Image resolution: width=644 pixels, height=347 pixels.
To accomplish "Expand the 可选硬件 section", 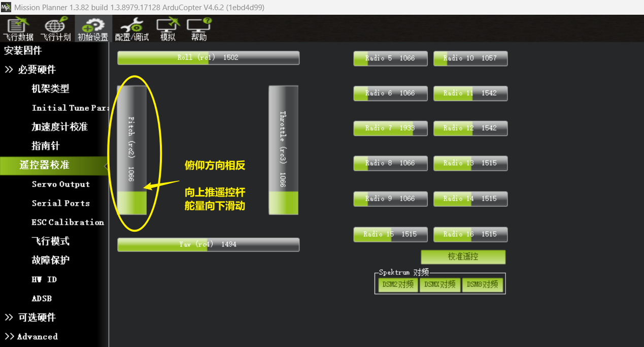I will [x=30, y=318].
